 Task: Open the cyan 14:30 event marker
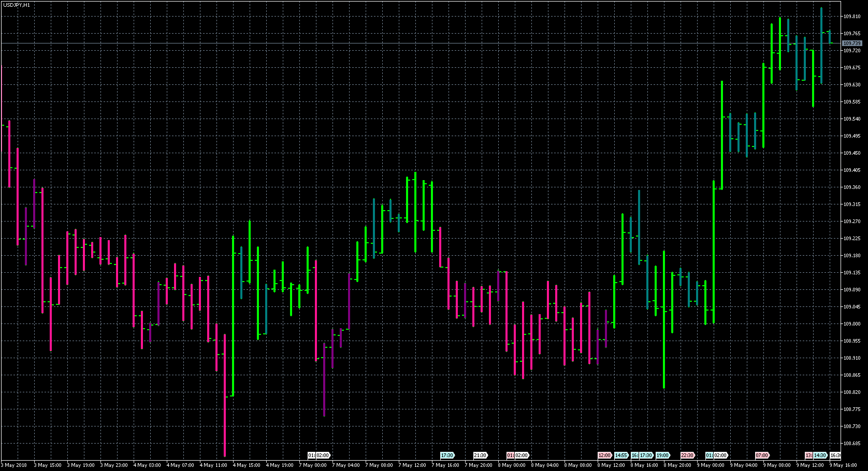coord(820,455)
